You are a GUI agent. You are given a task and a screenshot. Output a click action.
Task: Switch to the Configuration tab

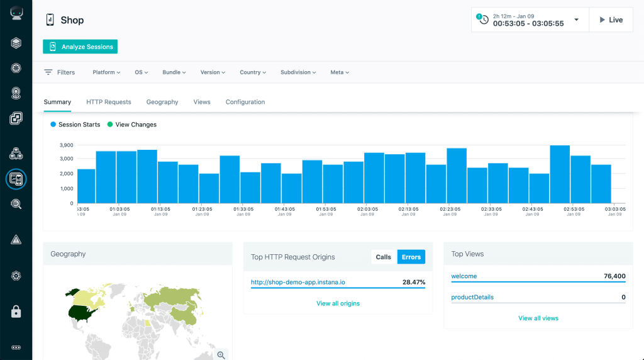[x=245, y=102]
